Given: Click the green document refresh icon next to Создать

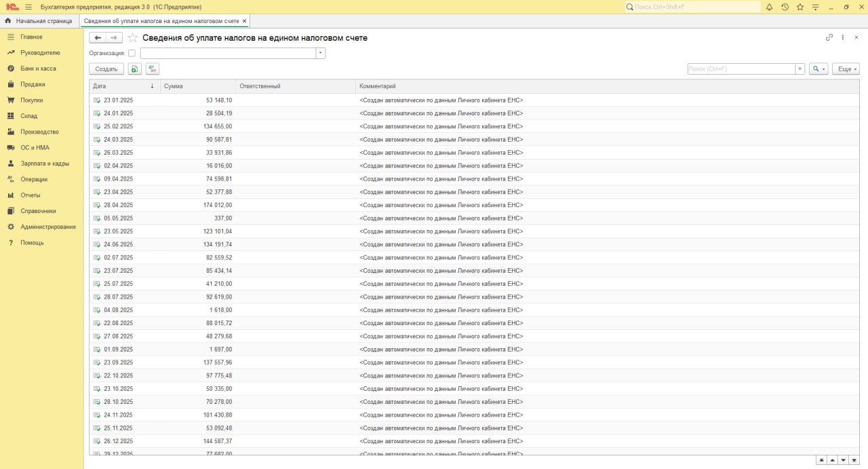Looking at the screenshot, I should pos(134,69).
